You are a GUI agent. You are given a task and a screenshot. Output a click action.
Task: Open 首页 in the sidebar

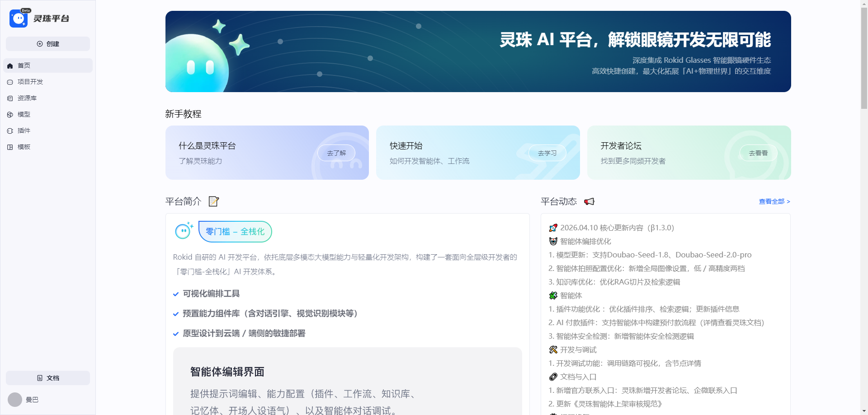48,65
